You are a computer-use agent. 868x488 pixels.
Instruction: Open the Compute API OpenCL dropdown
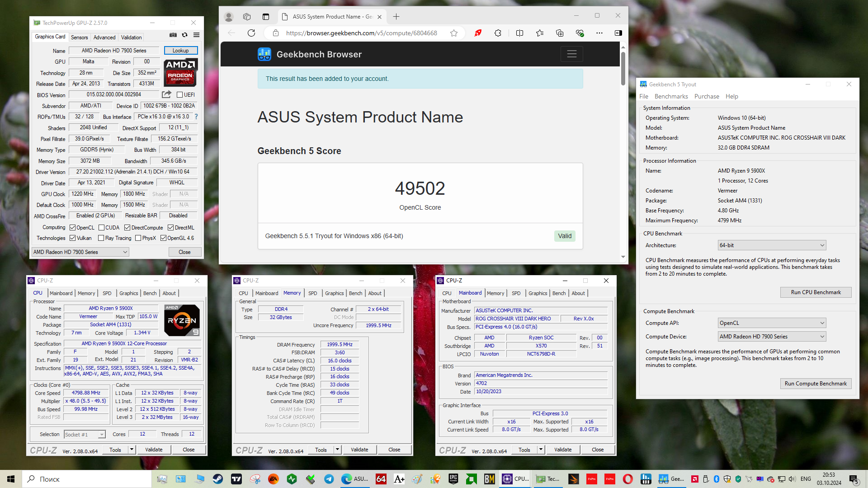coord(772,323)
